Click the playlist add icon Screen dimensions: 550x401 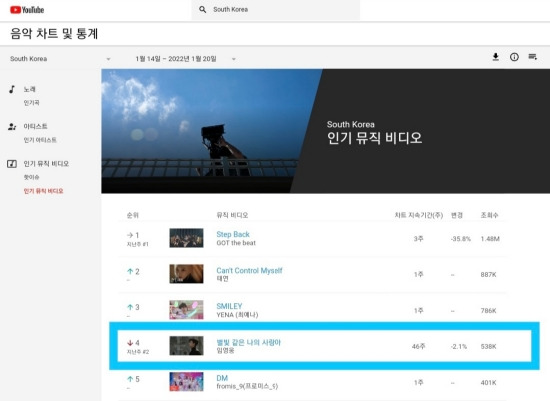(x=532, y=57)
